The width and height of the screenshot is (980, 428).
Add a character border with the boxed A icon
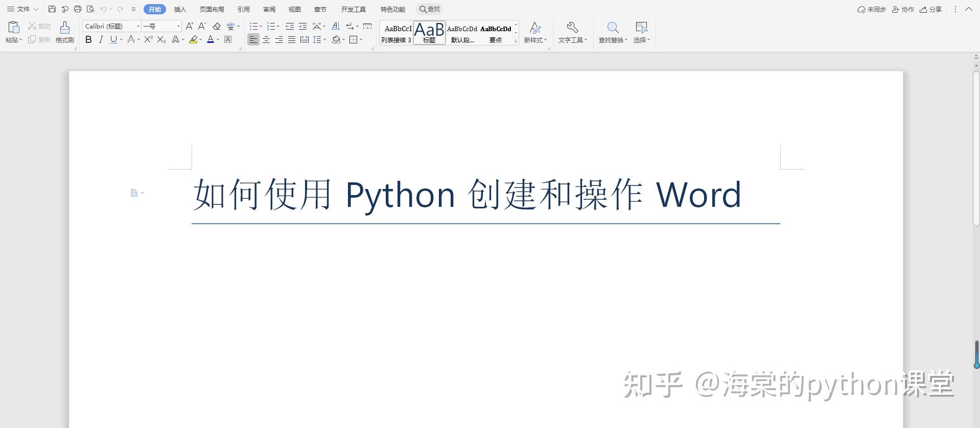click(228, 39)
